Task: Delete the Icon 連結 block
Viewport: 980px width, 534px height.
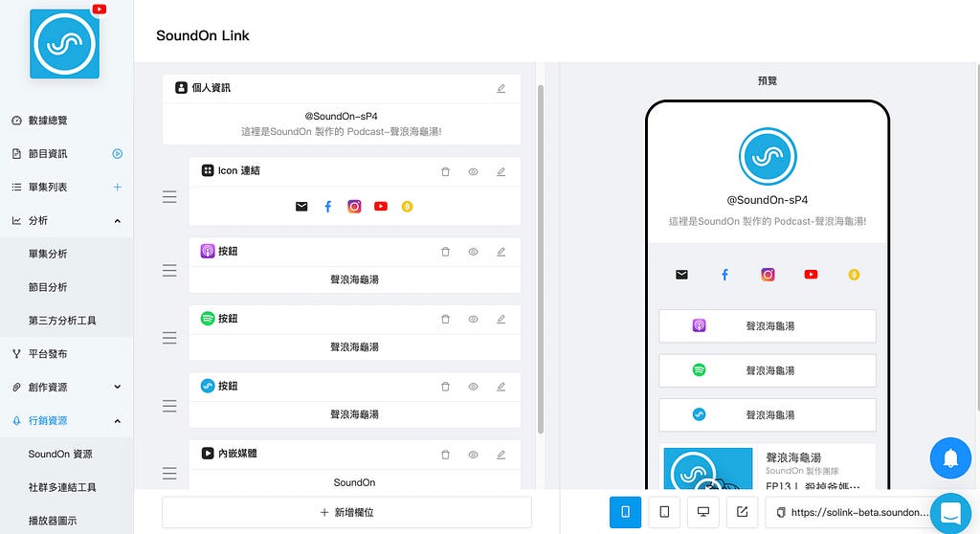Action: tap(446, 171)
